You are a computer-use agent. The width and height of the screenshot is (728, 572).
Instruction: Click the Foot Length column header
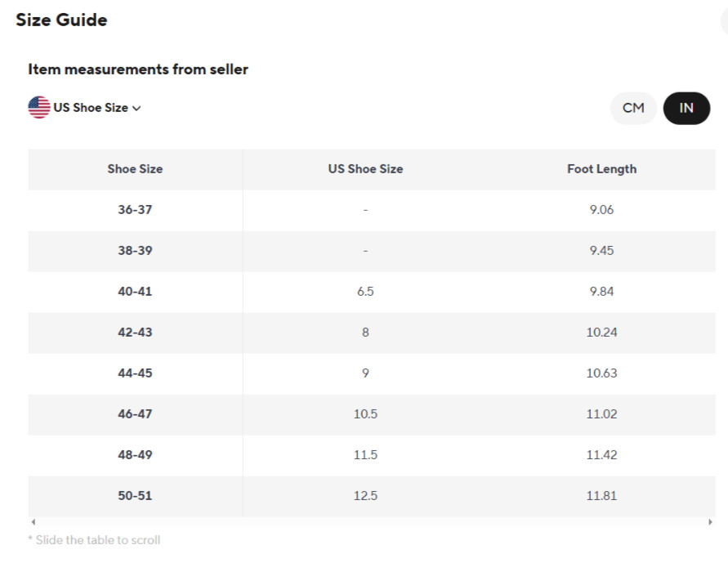point(601,169)
